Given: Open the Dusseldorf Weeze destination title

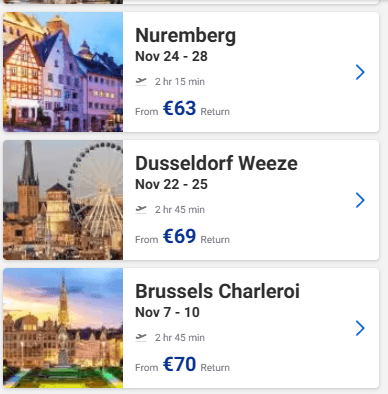Looking at the screenshot, I should tap(216, 163).
